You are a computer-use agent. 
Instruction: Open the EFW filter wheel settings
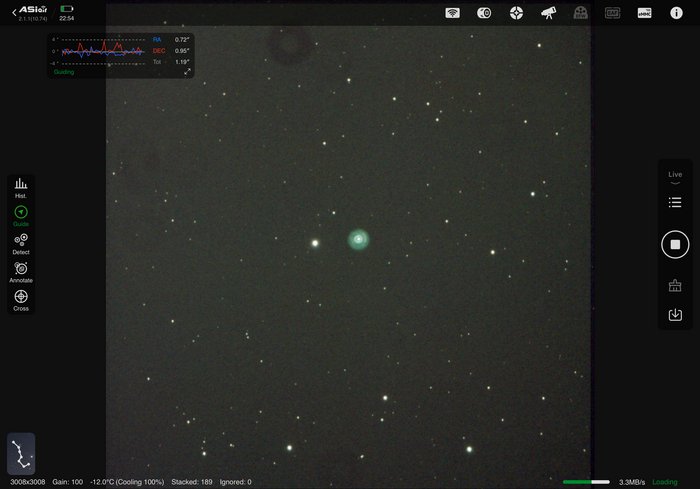[580, 13]
